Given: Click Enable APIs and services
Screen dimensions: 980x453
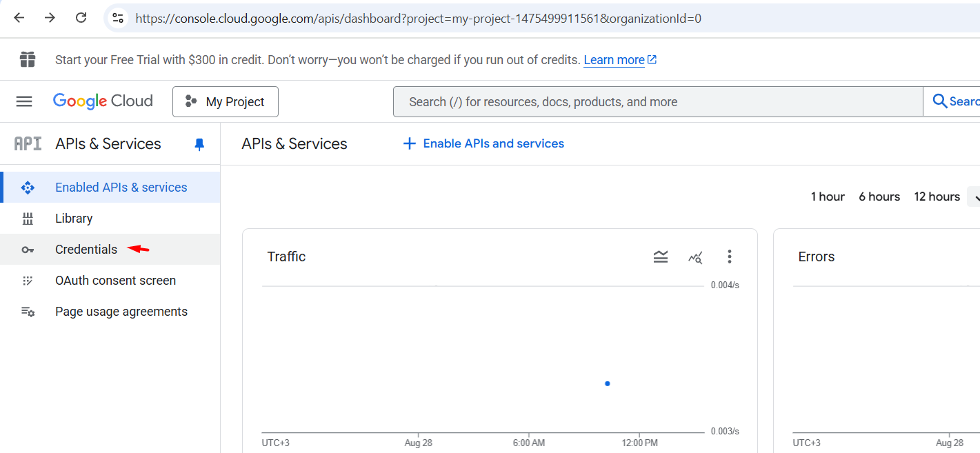Looking at the screenshot, I should point(484,143).
